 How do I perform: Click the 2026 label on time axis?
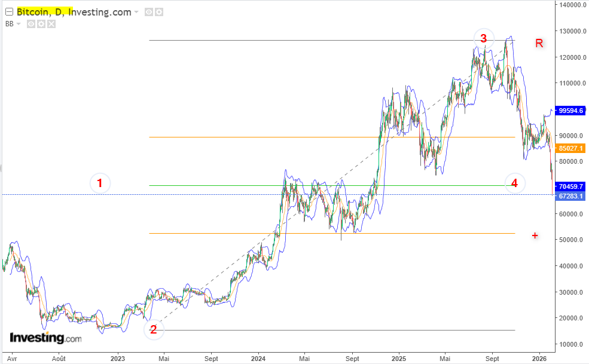[x=539, y=359]
